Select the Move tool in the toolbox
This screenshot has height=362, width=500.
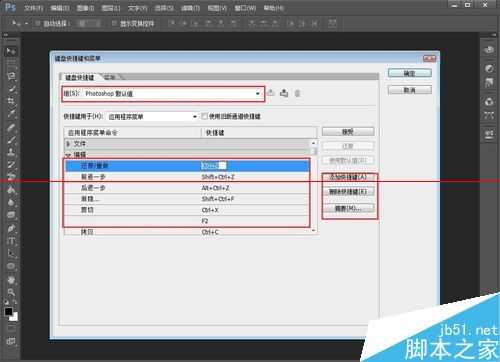(x=11, y=52)
